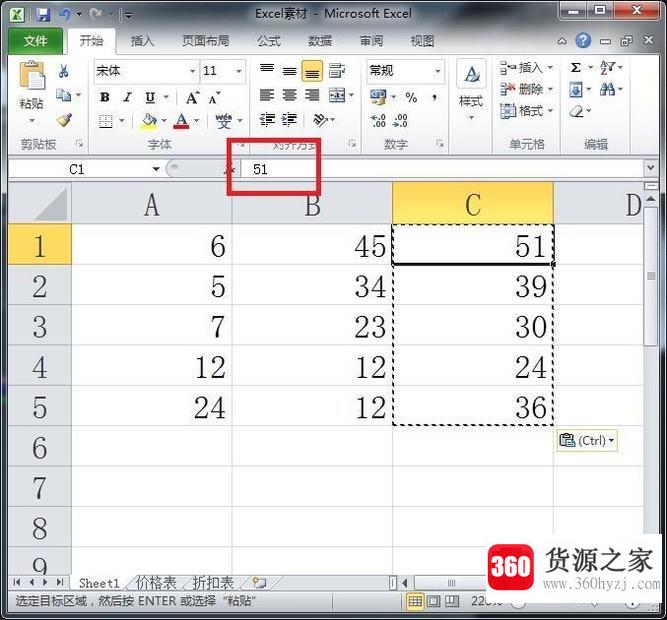
Task: Toggle bottom vertical alignment
Action: tap(312, 71)
